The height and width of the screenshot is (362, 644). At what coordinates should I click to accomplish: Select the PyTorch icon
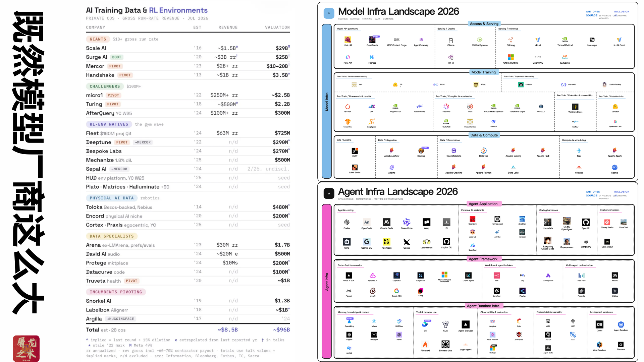coord(347,107)
